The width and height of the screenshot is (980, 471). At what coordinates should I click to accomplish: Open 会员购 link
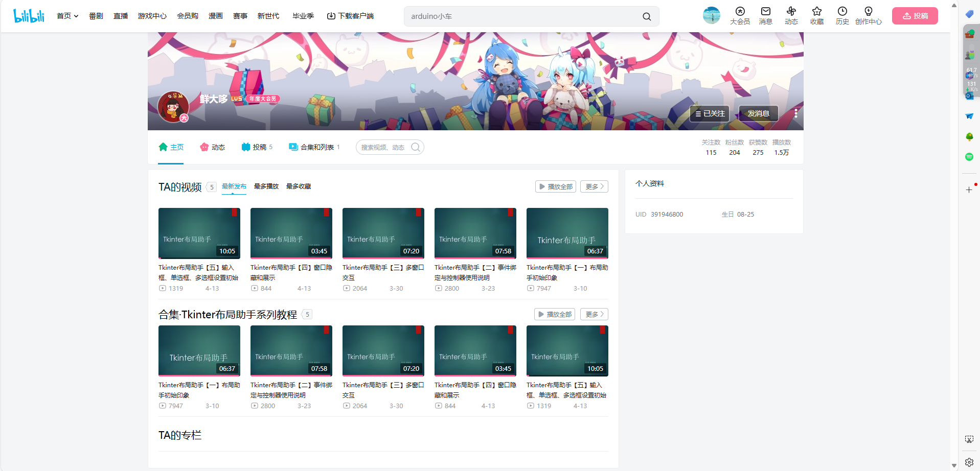tap(188, 16)
